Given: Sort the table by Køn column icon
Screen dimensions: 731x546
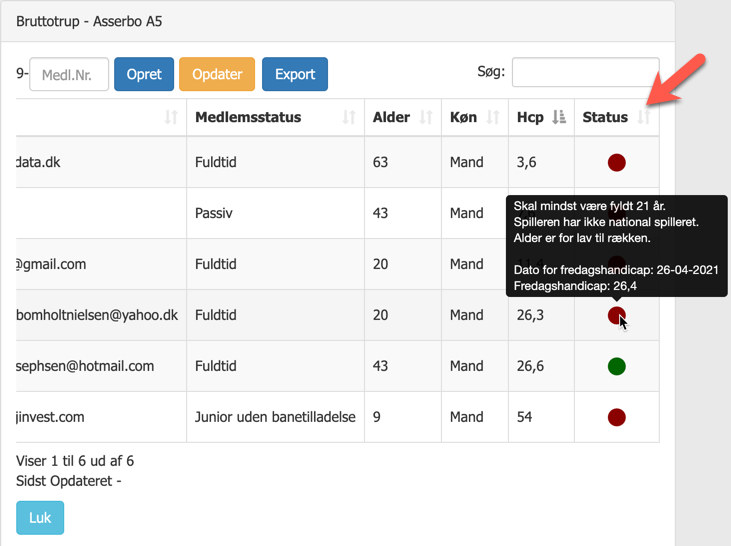Looking at the screenshot, I should (x=493, y=118).
